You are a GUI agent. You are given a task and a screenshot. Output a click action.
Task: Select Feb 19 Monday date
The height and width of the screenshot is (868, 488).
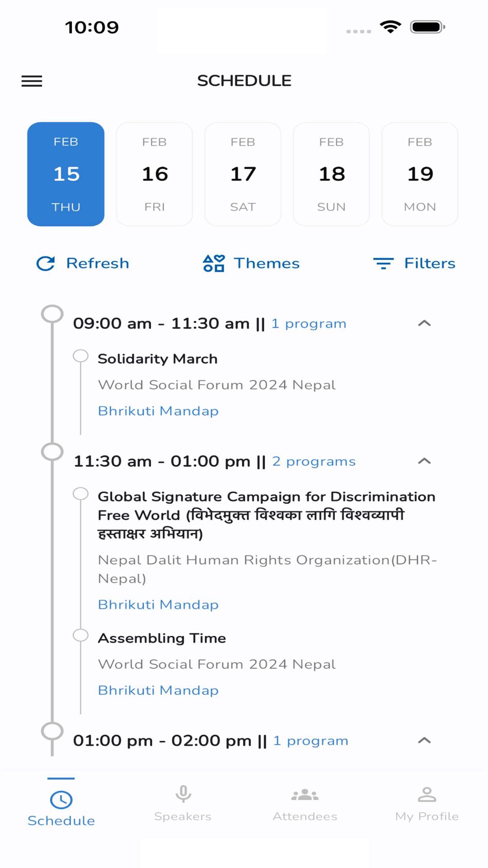pos(420,174)
